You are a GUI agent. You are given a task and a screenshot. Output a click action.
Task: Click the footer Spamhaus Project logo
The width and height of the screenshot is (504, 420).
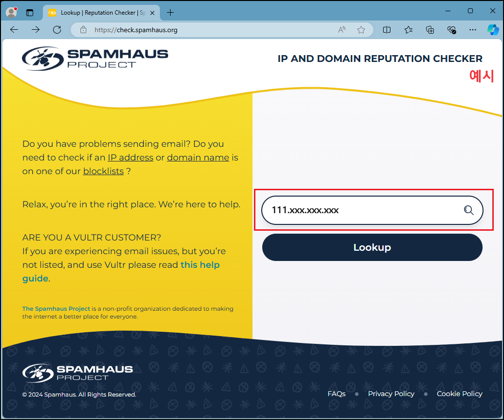tap(78, 373)
